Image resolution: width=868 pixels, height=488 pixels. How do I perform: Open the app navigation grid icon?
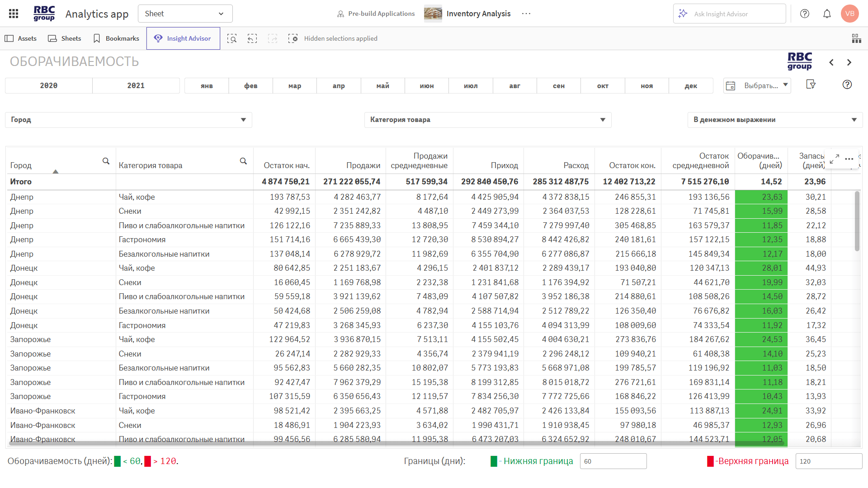(x=13, y=13)
